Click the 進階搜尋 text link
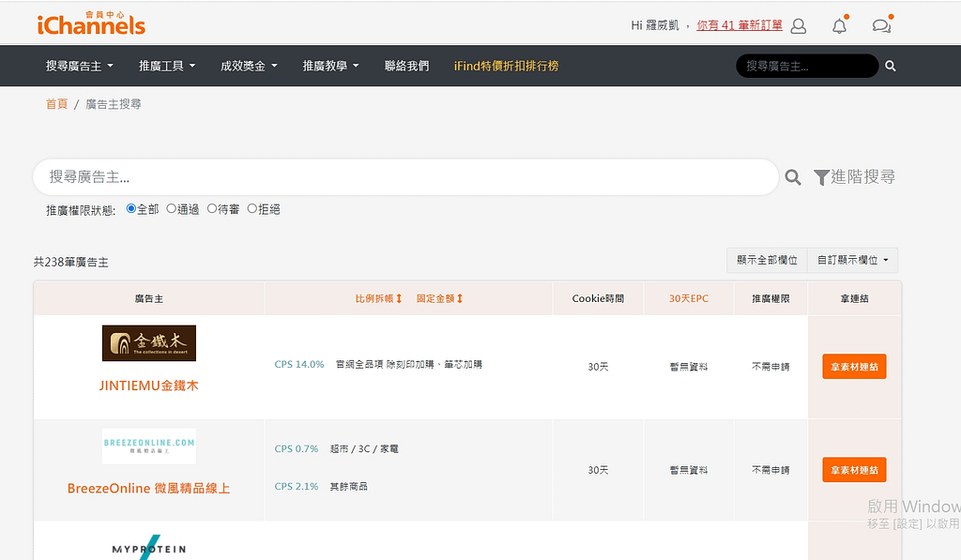961x560 pixels. 863,177
